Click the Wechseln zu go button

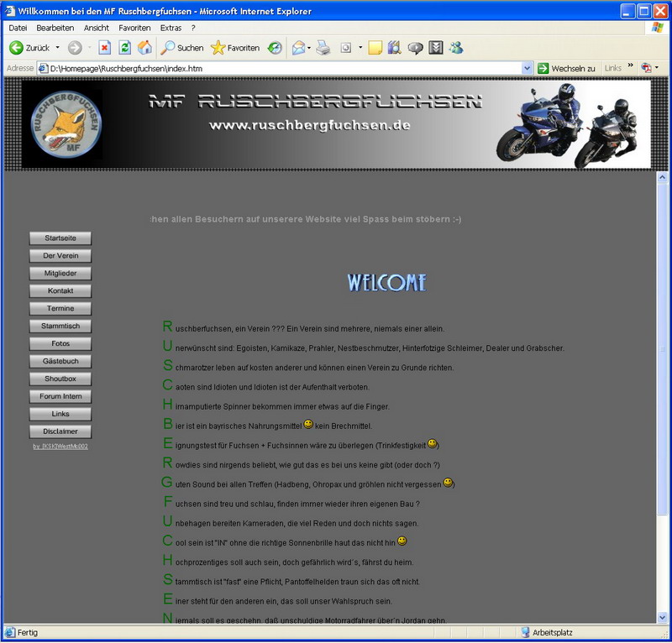point(567,68)
